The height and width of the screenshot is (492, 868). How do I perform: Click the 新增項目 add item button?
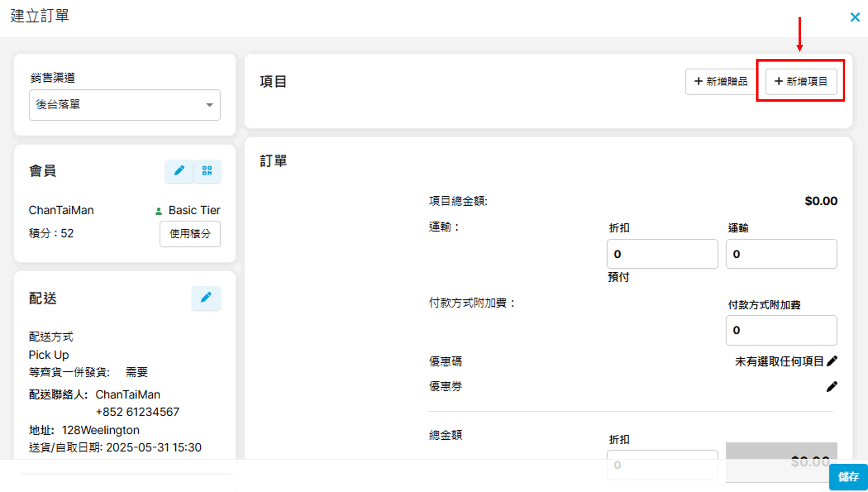[801, 81]
